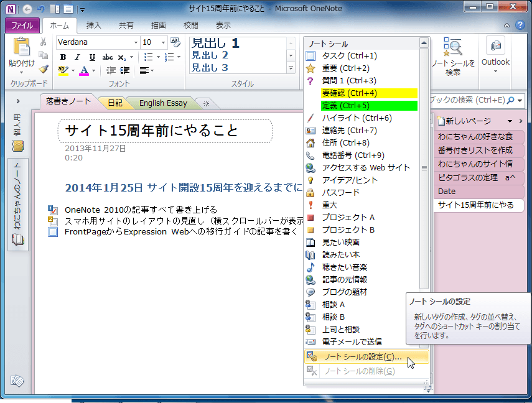Open the わにちゃんの好きな食 page

point(478,137)
